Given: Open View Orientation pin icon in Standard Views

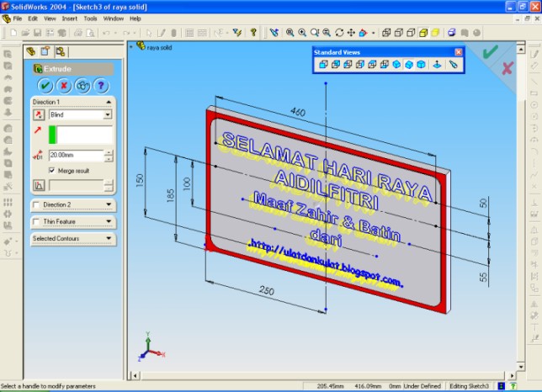Looking at the screenshot, I should [453, 64].
